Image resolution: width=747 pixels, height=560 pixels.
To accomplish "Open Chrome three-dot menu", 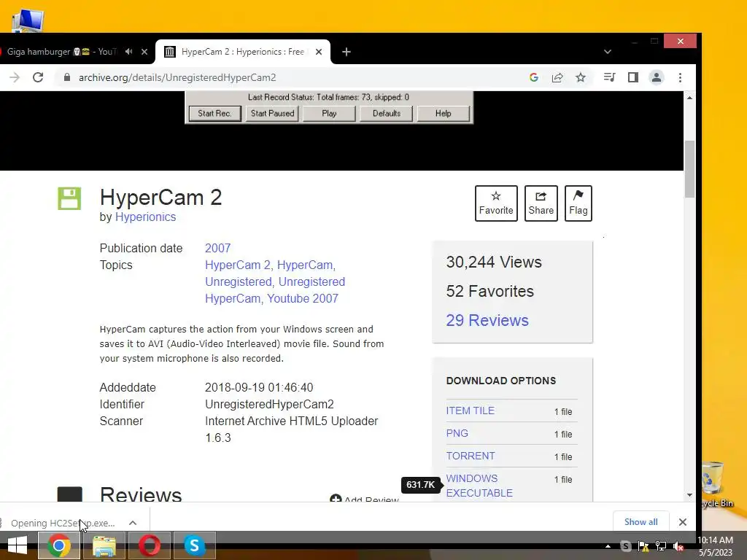I will click(x=680, y=77).
